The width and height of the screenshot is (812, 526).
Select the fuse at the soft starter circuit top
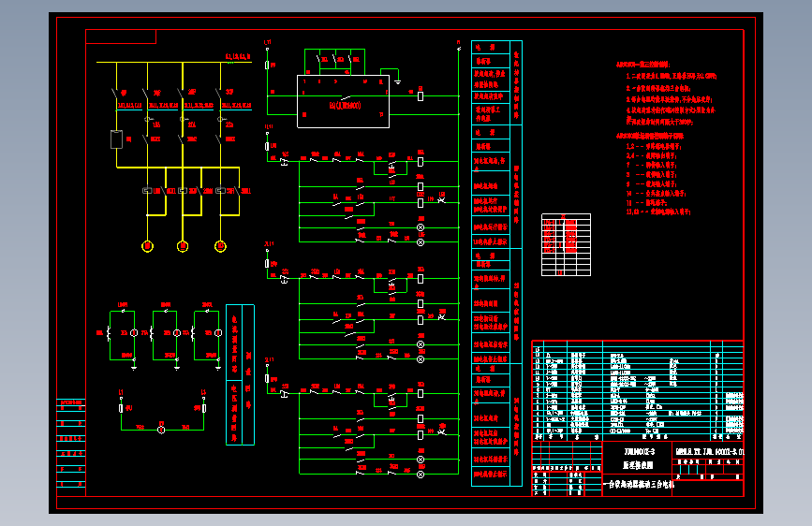click(x=267, y=65)
